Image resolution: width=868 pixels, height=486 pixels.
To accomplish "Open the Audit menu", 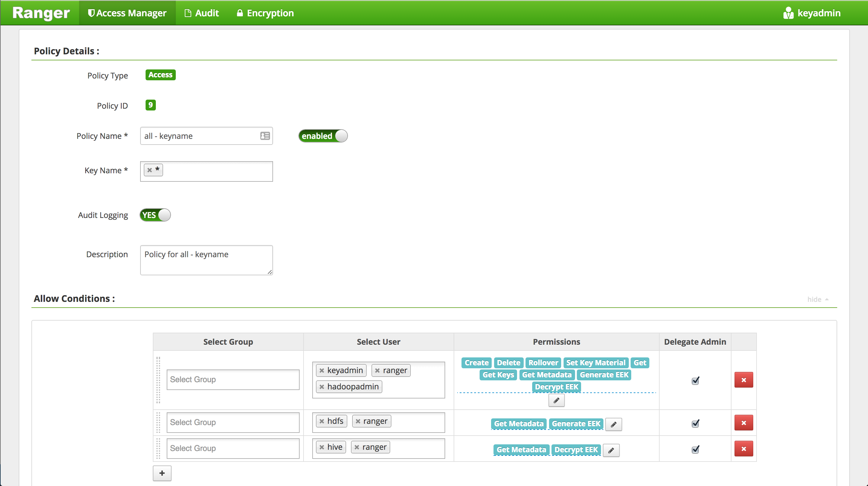I will pos(202,13).
